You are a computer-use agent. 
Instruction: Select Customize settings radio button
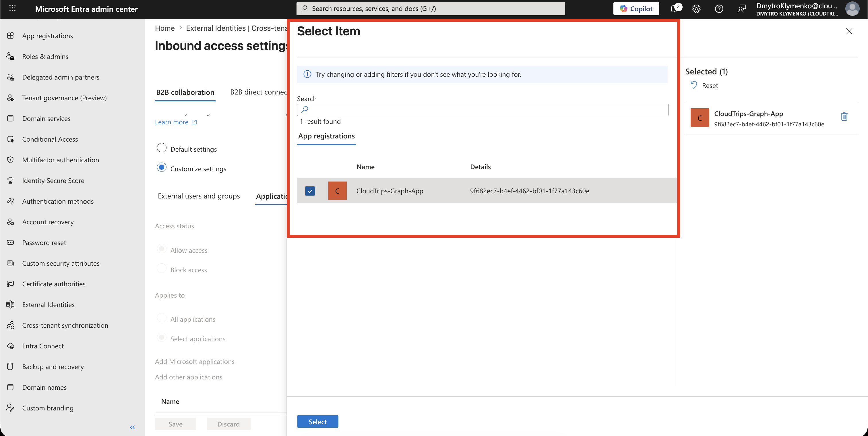tap(162, 167)
